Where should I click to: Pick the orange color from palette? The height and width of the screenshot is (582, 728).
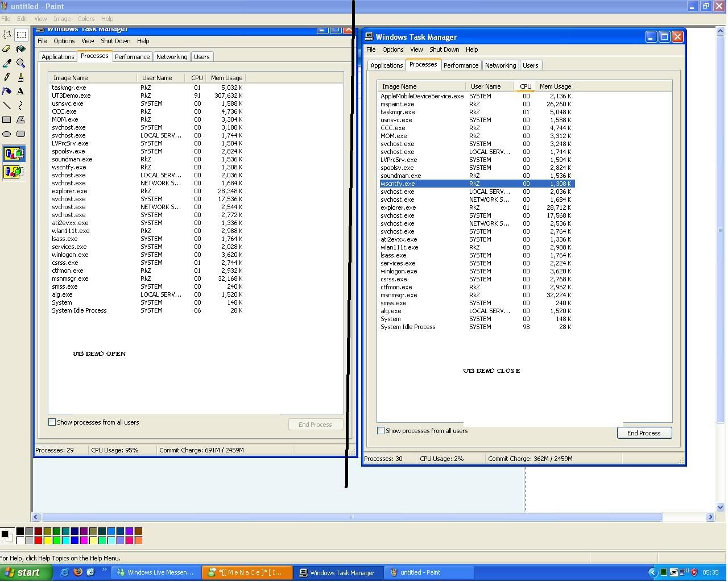[138, 540]
